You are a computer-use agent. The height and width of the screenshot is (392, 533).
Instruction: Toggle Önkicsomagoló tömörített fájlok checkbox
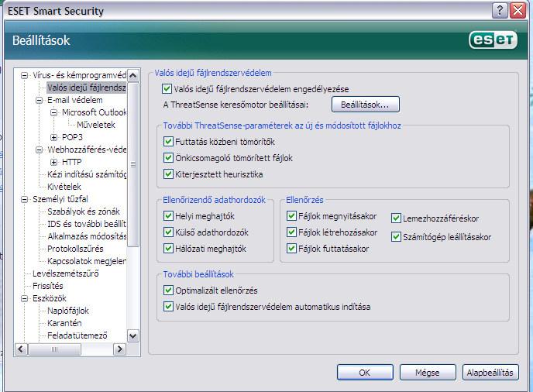point(168,158)
